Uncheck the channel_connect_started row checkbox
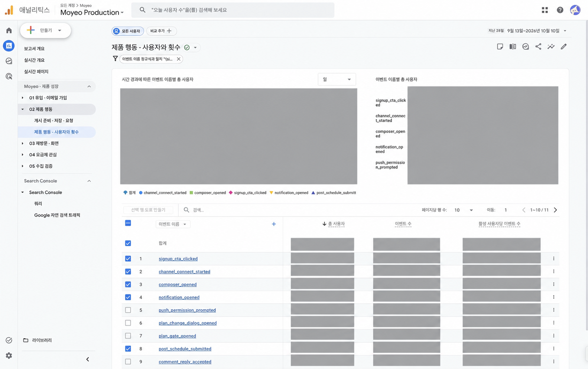 [128, 272]
